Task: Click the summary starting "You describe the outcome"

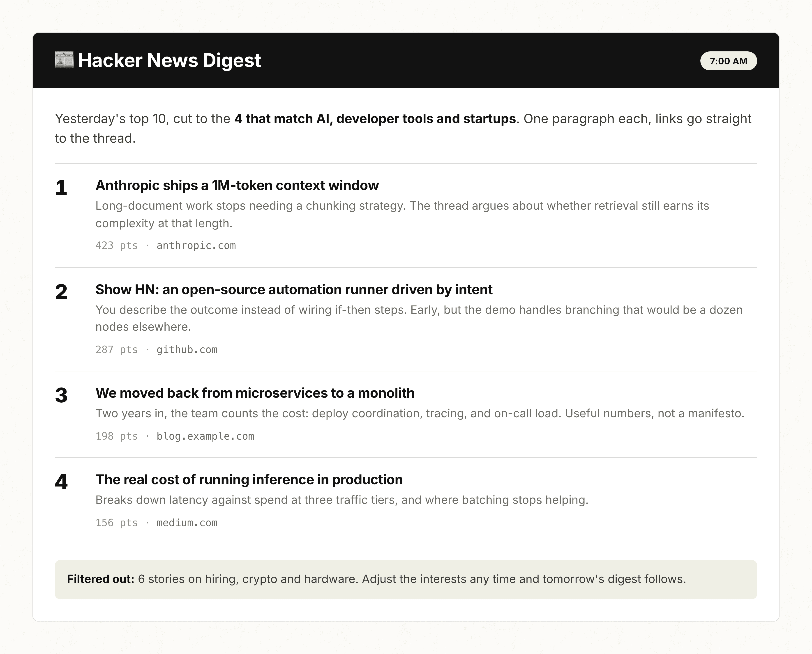Action: (419, 318)
